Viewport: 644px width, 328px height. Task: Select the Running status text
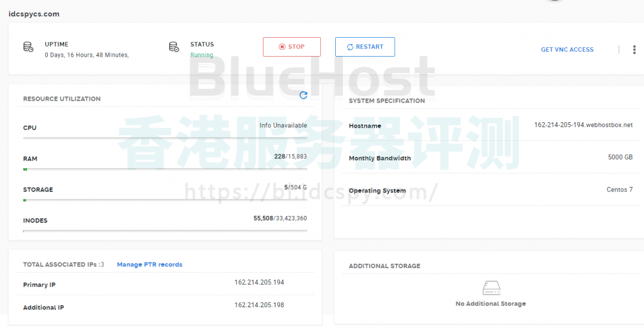coord(202,55)
